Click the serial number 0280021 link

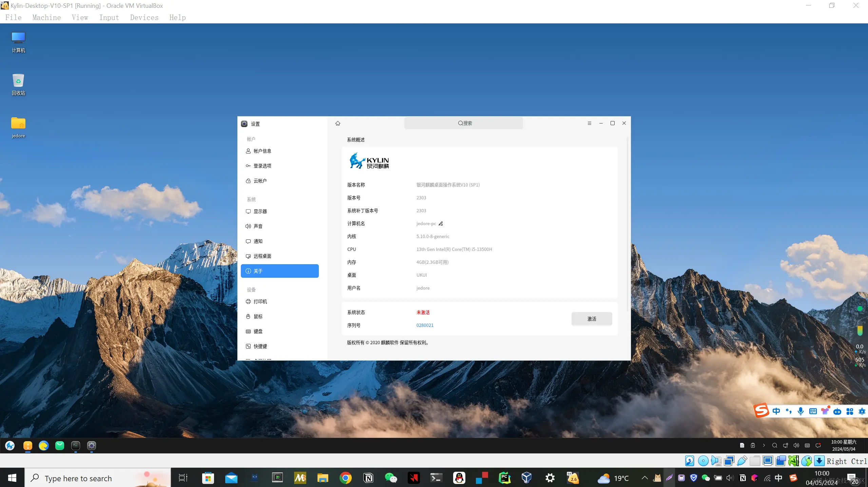[425, 325]
